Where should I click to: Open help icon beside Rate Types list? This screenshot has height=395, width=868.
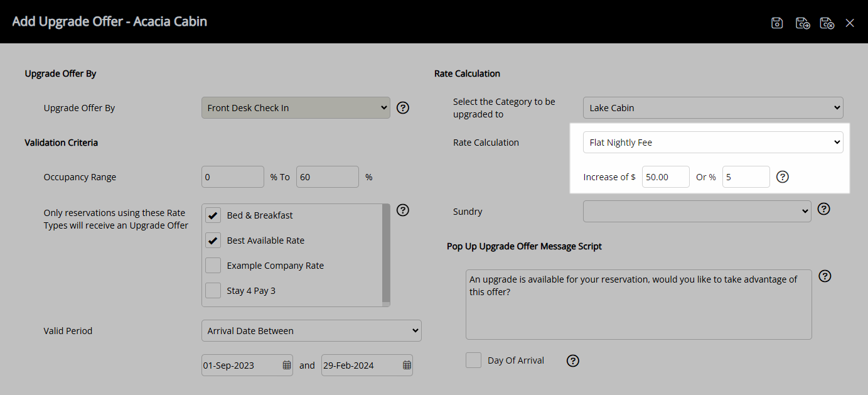tap(404, 210)
